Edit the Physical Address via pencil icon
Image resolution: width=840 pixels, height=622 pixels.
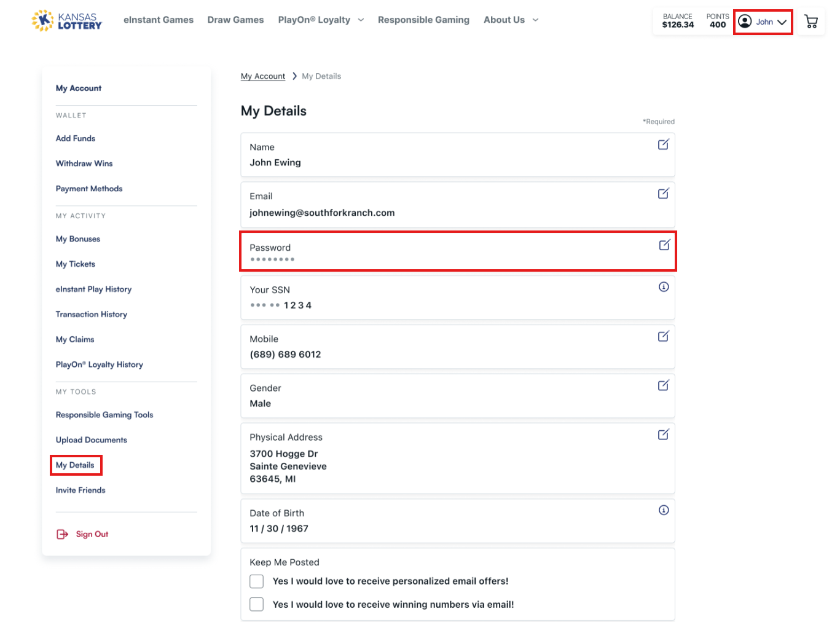coord(664,435)
